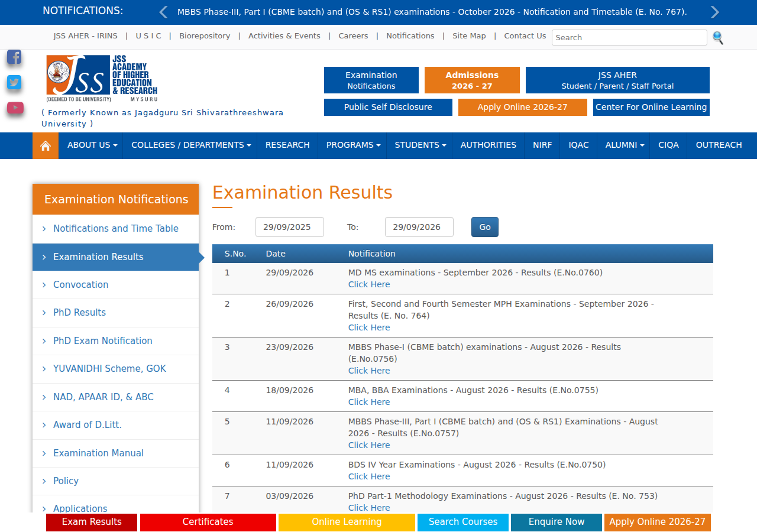Image resolution: width=757 pixels, height=532 pixels.
Task: Open U S I C top link
Action: [x=148, y=36]
